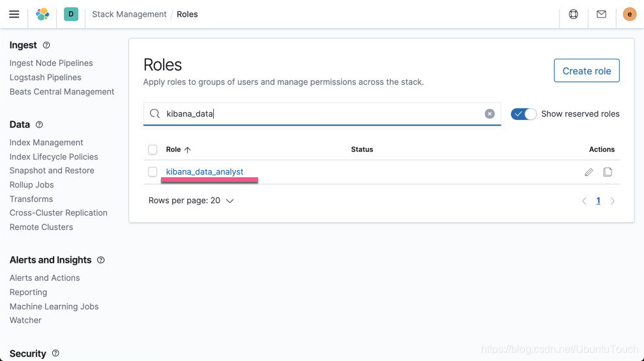This screenshot has width=644, height=361.
Task: Open Rows per page dropdown
Action: click(191, 201)
